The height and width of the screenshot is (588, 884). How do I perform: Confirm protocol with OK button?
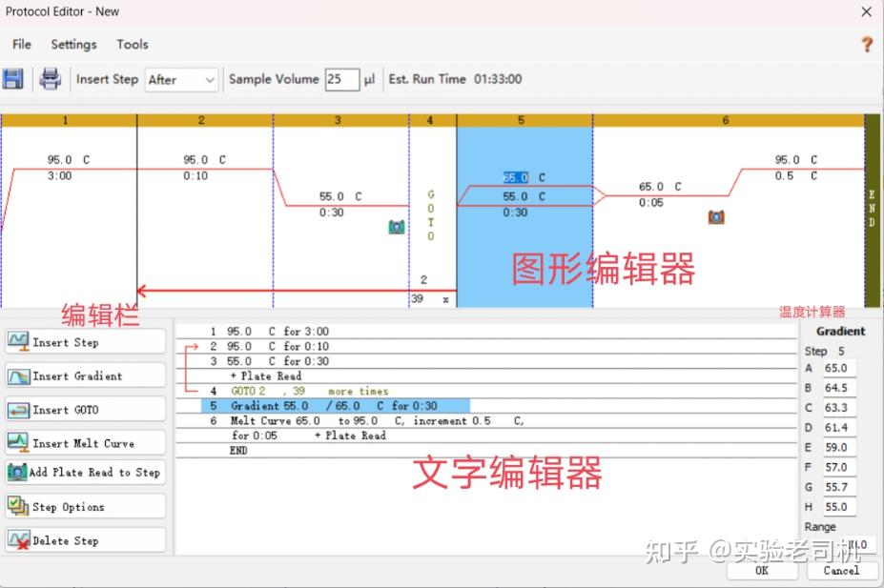762,570
